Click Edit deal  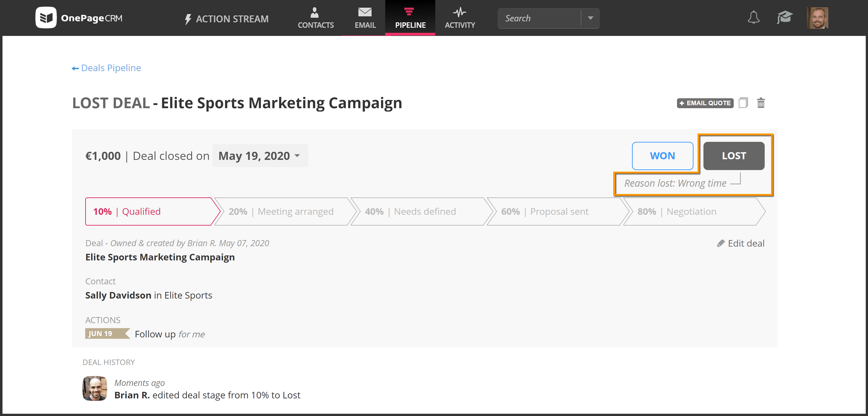[741, 243]
